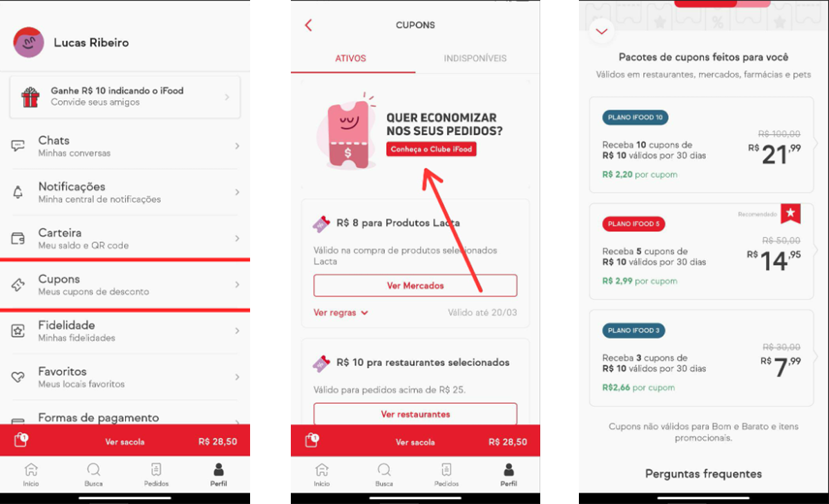Open Busca in the left bottom navigation
Image resolution: width=829 pixels, height=504 pixels.
pos(93,475)
